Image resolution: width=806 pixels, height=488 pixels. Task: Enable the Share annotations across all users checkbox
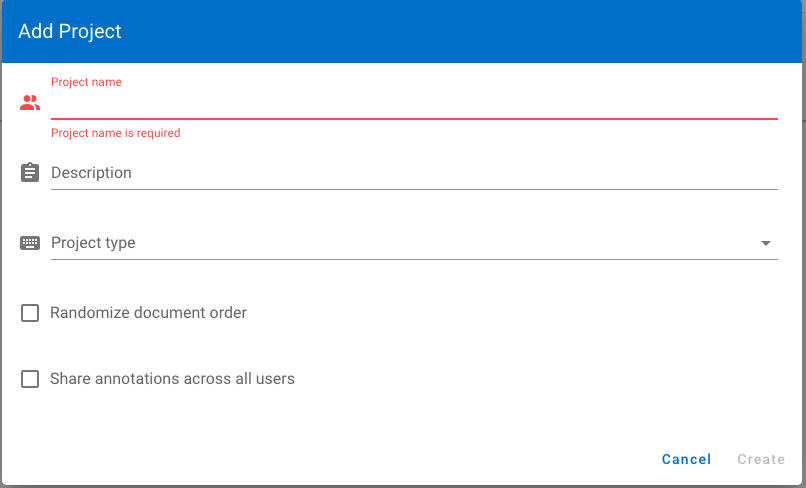(x=30, y=379)
